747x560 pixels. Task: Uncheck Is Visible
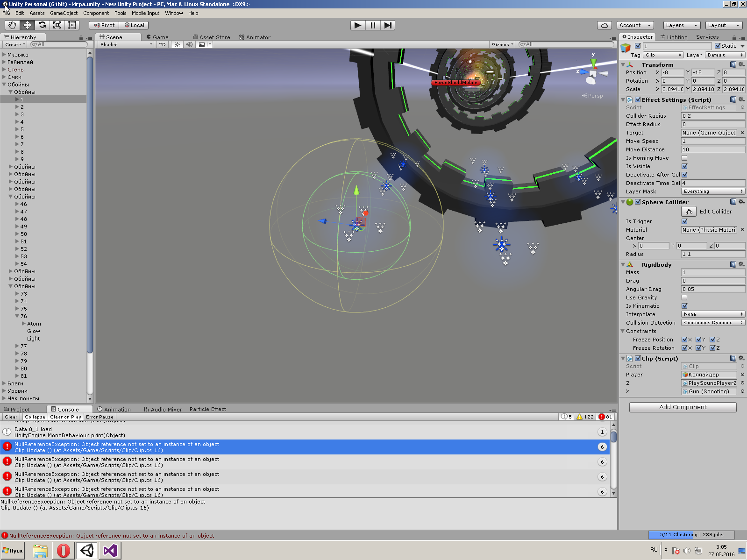point(684,166)
